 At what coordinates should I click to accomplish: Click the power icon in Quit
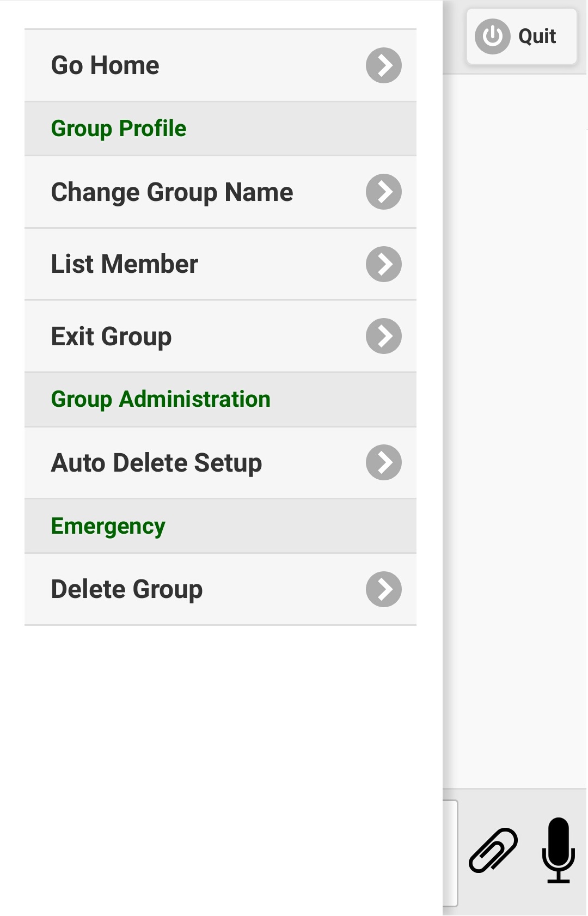[x=492, y=36]
